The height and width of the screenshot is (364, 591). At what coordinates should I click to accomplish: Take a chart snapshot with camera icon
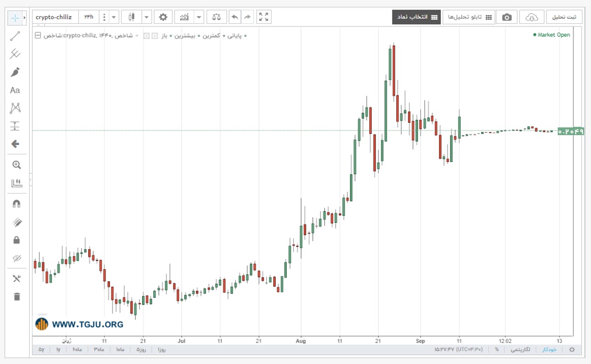507,17
